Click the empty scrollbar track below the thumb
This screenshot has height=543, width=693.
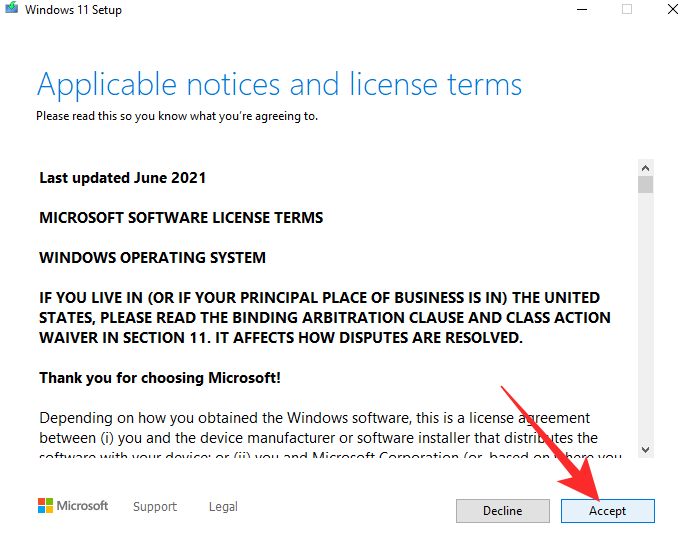click(645, 320)
